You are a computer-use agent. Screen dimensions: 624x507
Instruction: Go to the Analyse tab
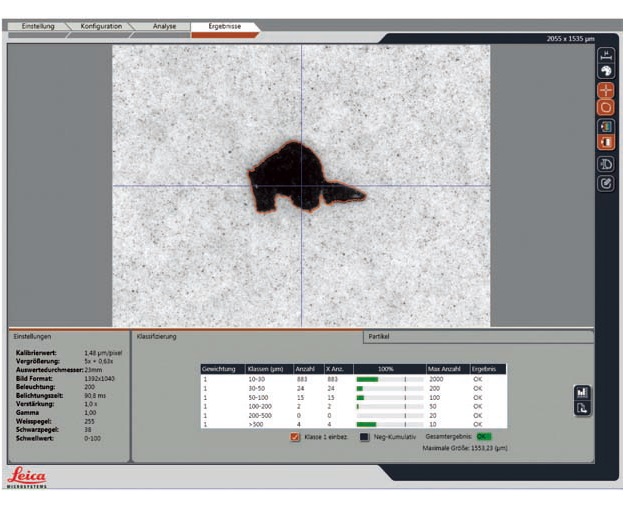pyautogui.click(x=163, y=25)
